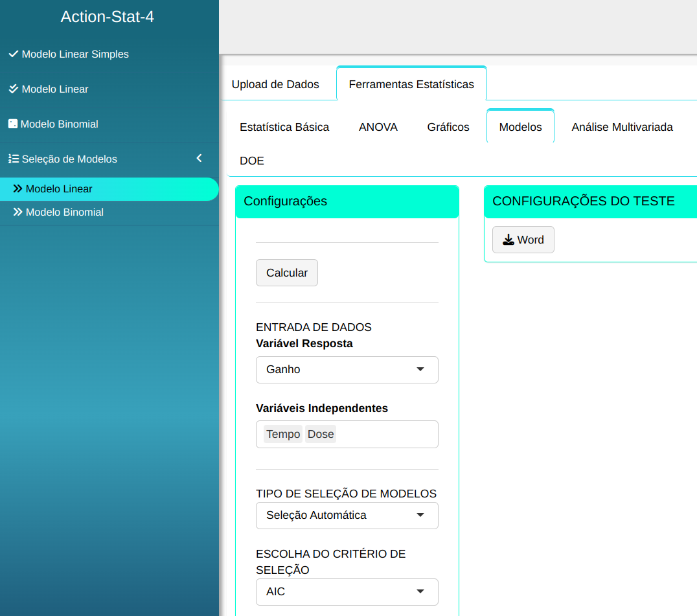This screenshot has height=616, width=697.
Task: Click the download icon on Word button
Action: click(x=508, y=240)
